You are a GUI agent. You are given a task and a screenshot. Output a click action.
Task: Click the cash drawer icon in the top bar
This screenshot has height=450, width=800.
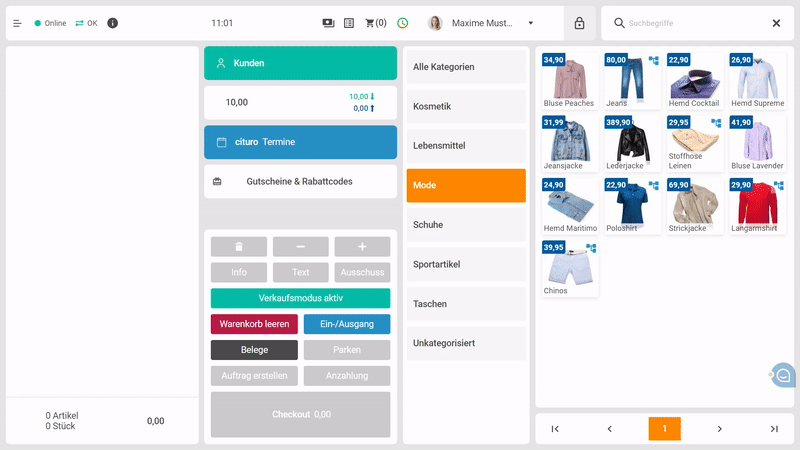point(329,23)
